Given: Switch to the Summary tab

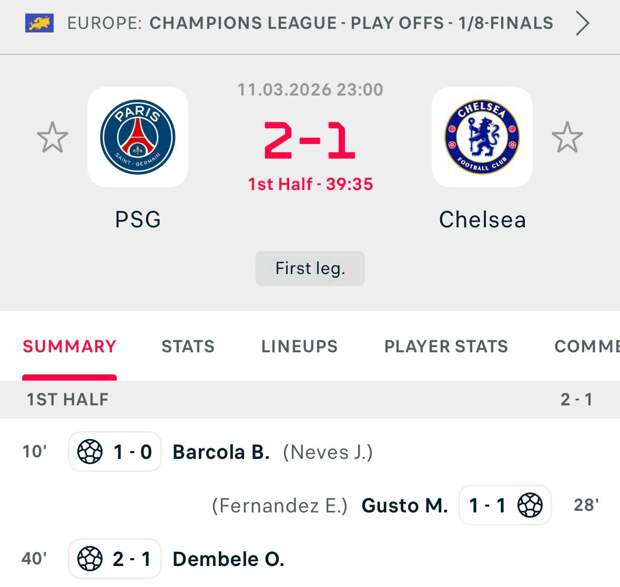Looking at the screenshot, I should tap(69, 347).
